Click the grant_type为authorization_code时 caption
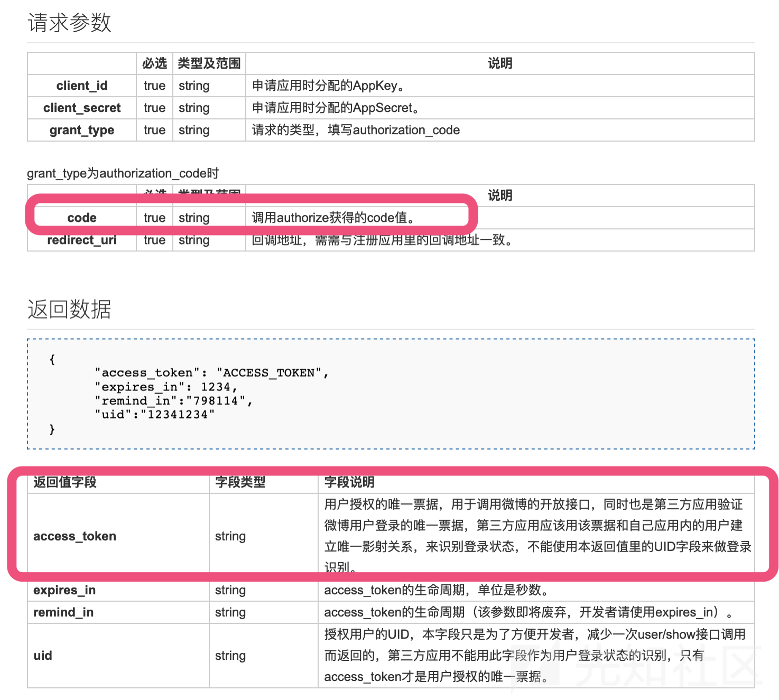 pyautogui.click(x=123, y=173)
